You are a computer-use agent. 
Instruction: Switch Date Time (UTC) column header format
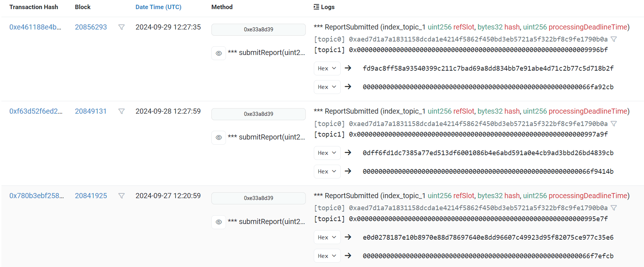(x=158, y=7)
